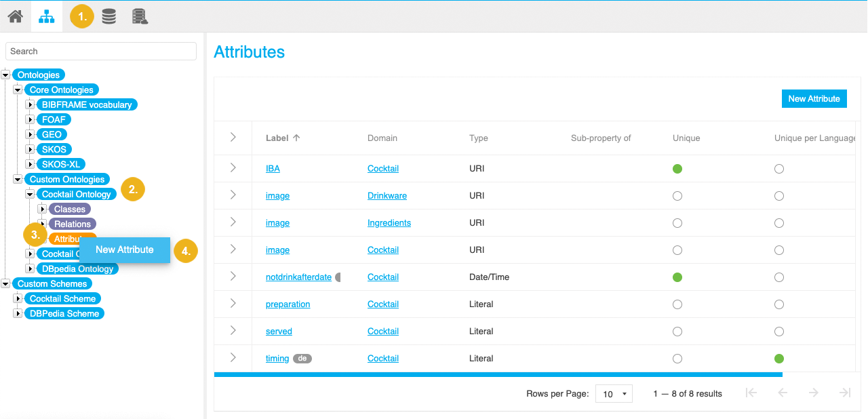Viewport: 868px width, 419px height.
Task: Click the New Attribute button
Action: (x=814, y=99)
